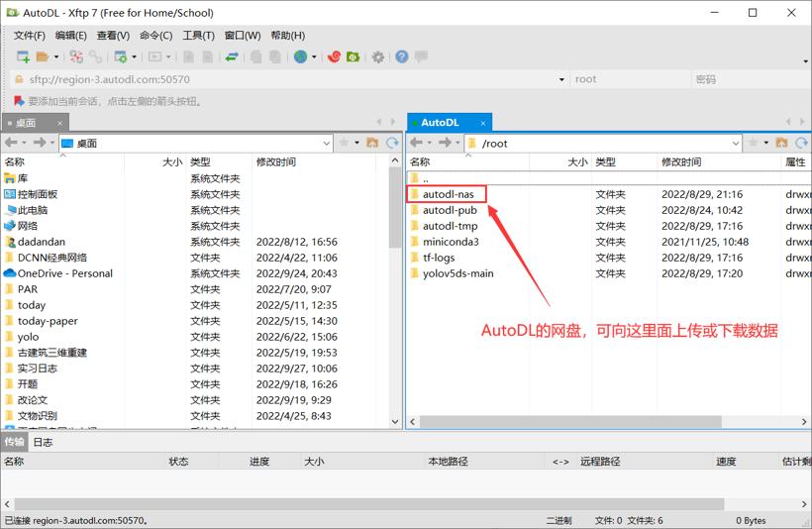Click the green transfer arrows toolbar icon
The image size is (812, 529).
tap(232, 56)
